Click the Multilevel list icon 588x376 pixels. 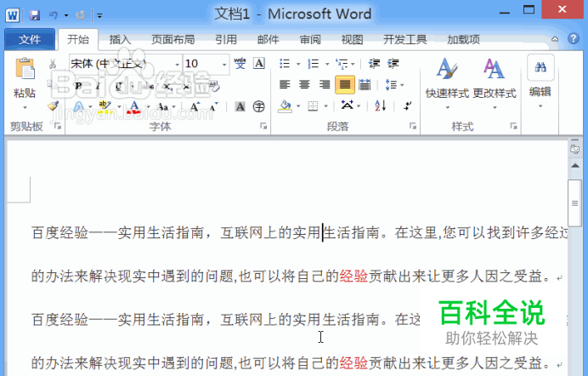[x=342, y=64]
